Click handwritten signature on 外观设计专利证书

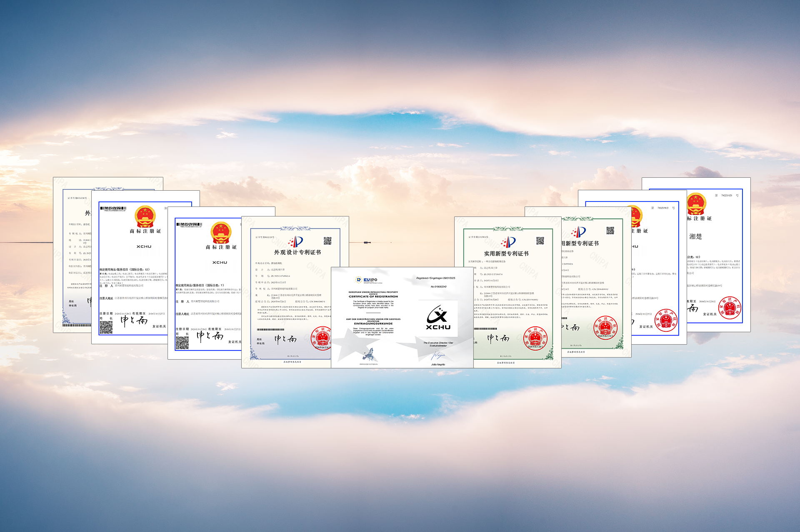pyautogui.click(x=285, y=339)
